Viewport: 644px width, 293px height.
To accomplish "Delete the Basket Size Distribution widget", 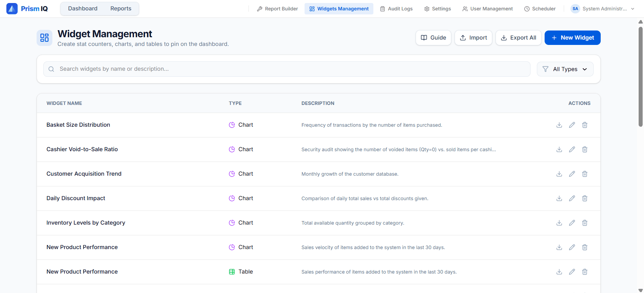I will [x=585, y=125].
